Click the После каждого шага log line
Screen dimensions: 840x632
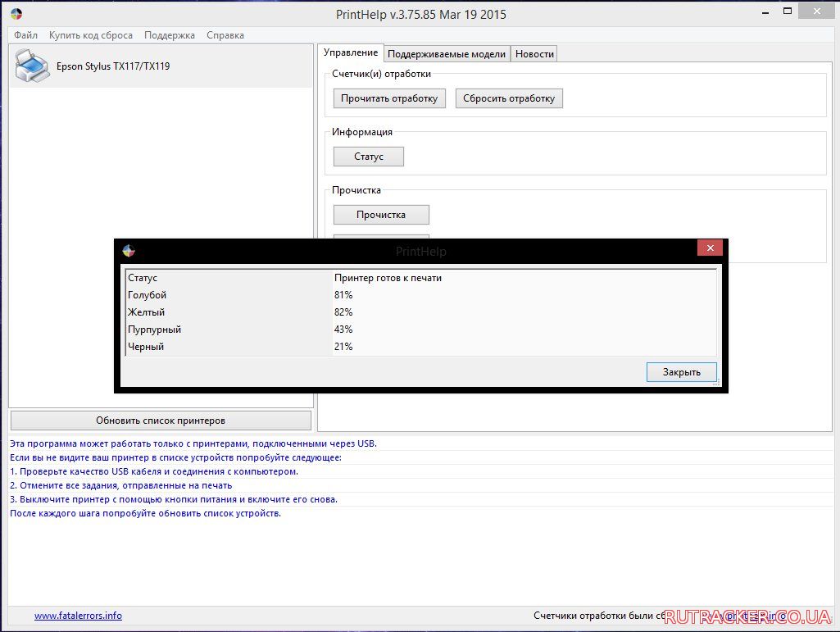point(145,513)
